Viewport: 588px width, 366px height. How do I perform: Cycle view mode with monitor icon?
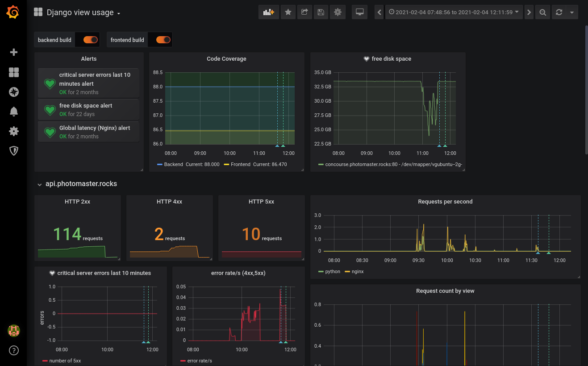(x=359, y=12)
